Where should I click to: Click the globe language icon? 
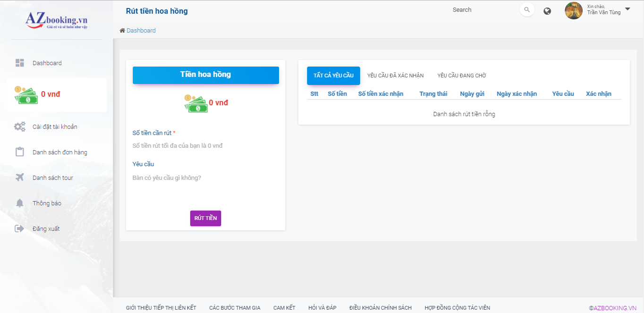(x=547, y=11)
